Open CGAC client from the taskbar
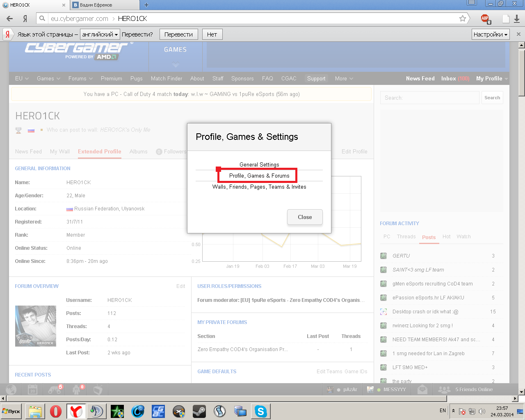The height and width of the screenshot is (420, 525). click(158, 411)
